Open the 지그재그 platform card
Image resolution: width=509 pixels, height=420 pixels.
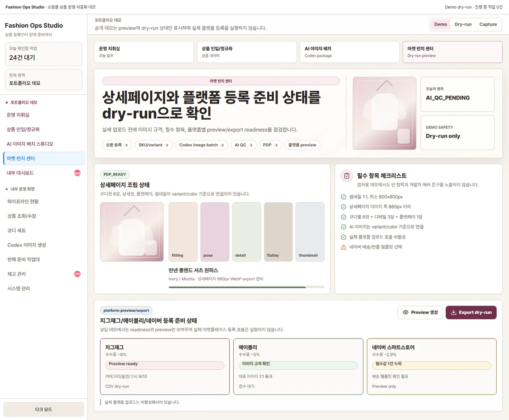[x=165, y=366]
